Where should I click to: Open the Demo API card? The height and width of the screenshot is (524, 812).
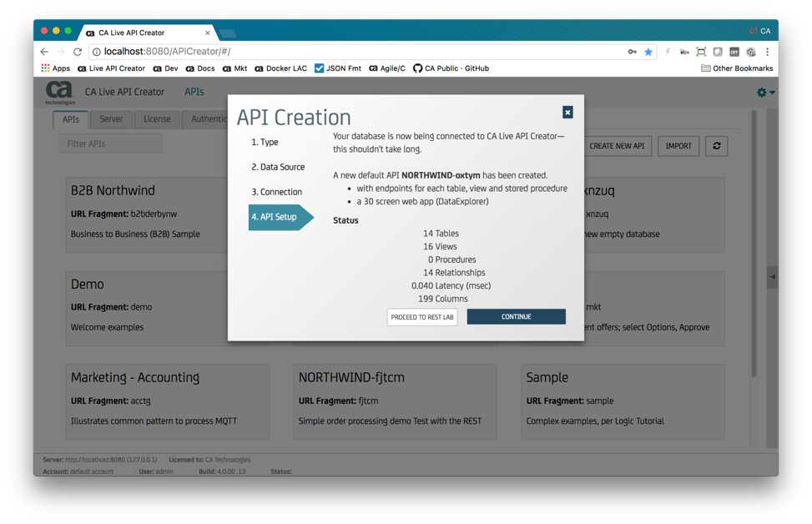(x=147, y=308)
